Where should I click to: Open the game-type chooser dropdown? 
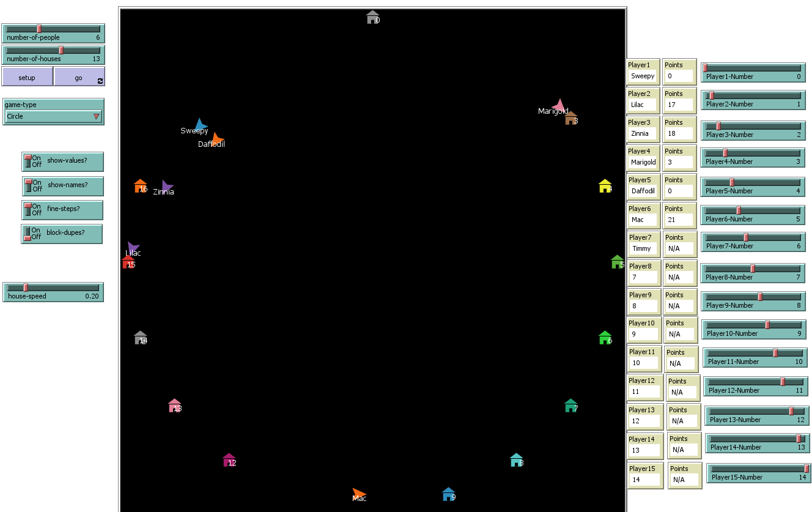click(97, 116)
